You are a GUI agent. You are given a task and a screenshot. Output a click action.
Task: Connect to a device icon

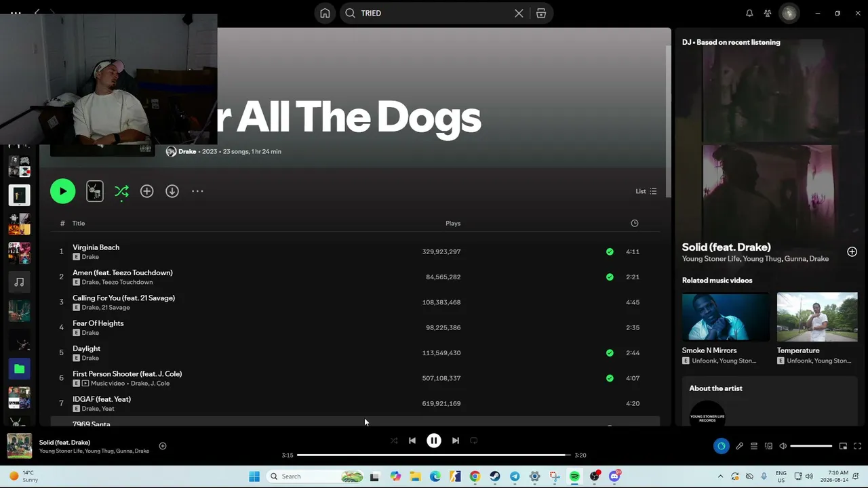click(x=768, y=446)
